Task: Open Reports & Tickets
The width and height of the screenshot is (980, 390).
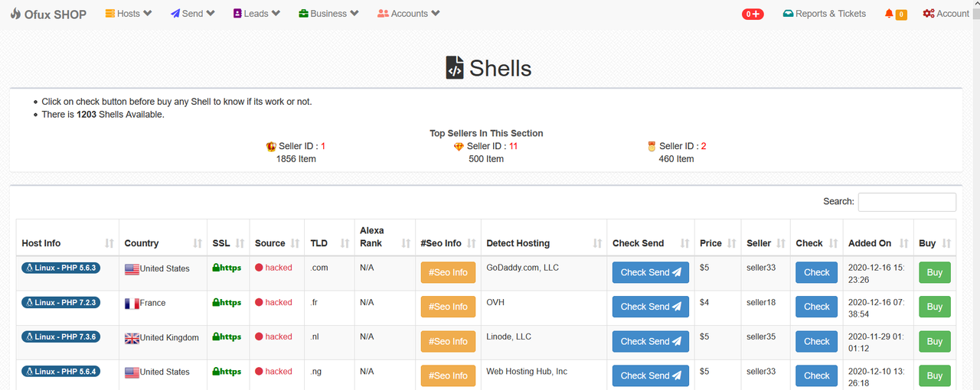Action: pos(825,14)
